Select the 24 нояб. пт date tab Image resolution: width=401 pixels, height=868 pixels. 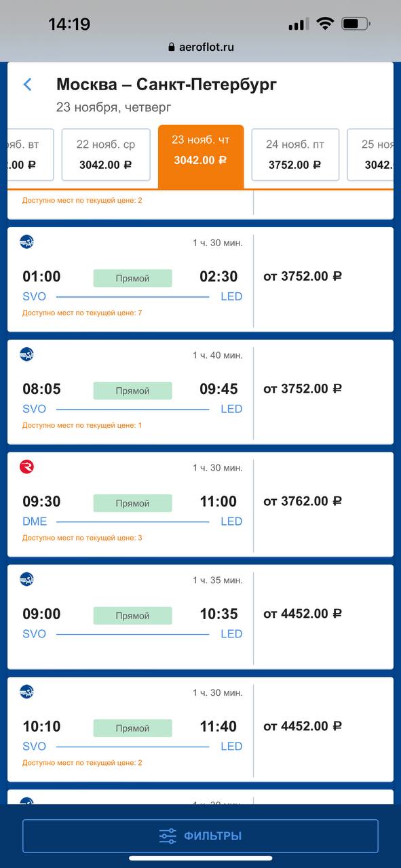(295, 155)
